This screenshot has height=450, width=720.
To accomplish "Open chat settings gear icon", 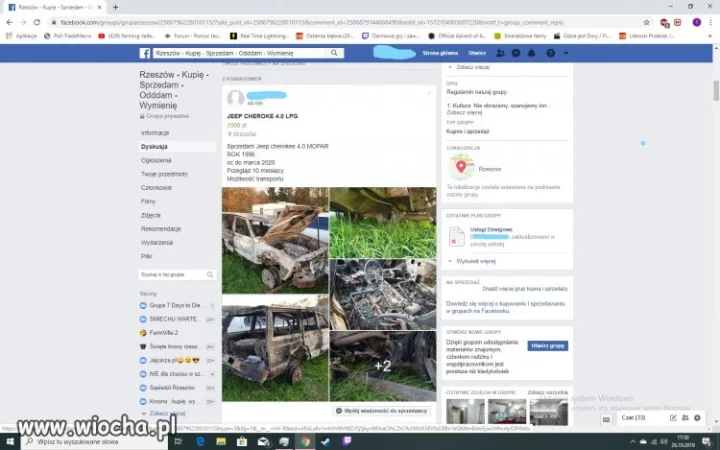I will 697,418.
